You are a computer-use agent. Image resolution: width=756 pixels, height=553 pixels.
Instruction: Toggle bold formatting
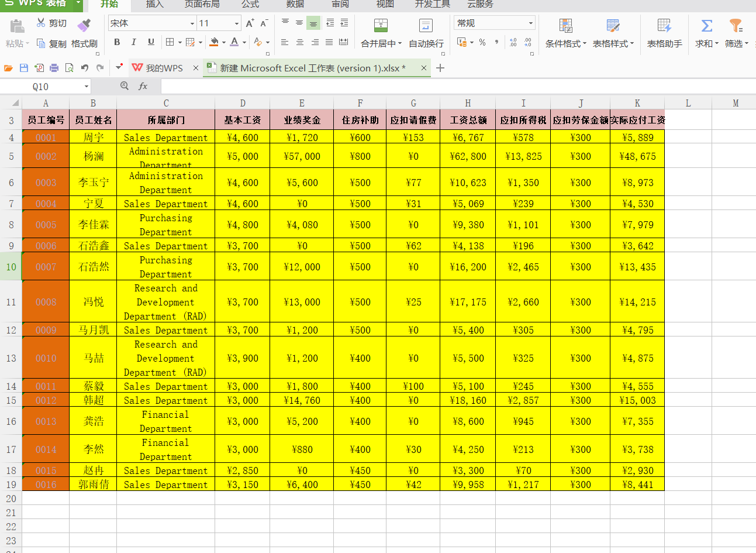point(117,42)
